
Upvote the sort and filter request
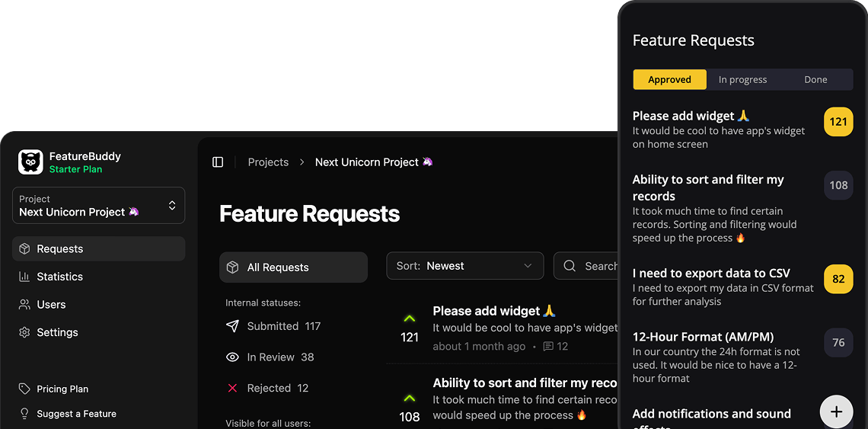pyautogui.click(x=410, y=399)
